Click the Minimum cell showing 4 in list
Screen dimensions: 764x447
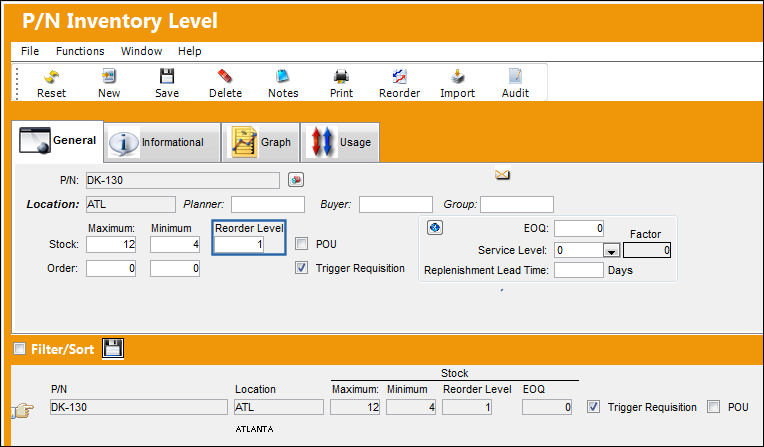(411, 407)
